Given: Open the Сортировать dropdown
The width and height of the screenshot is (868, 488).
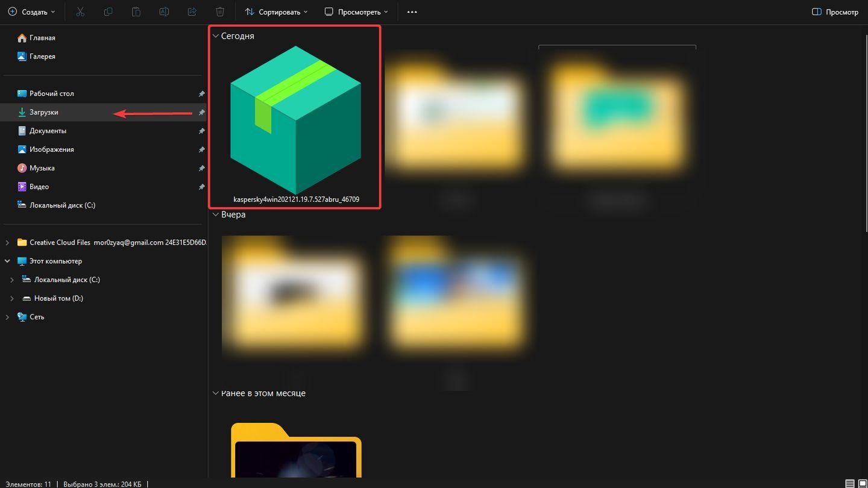Looking at the screenshot, I should click(x=276, y=12).
